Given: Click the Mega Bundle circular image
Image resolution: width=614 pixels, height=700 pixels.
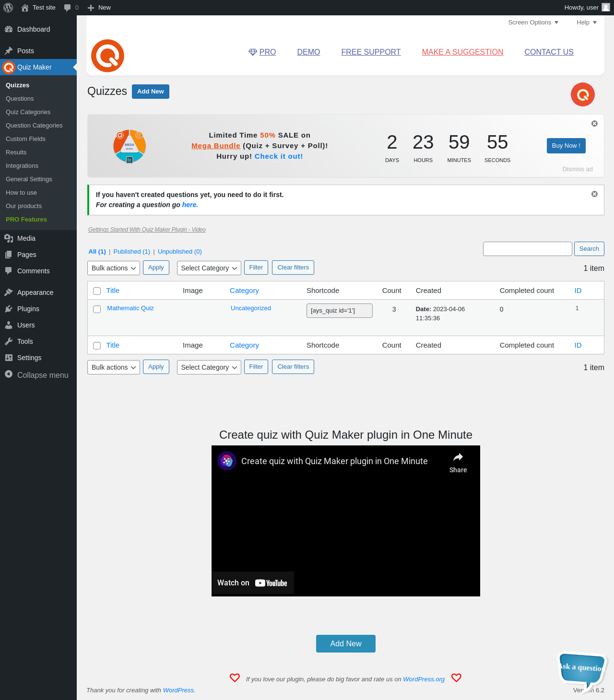Looking at the screenshot, I should point(130,146).
